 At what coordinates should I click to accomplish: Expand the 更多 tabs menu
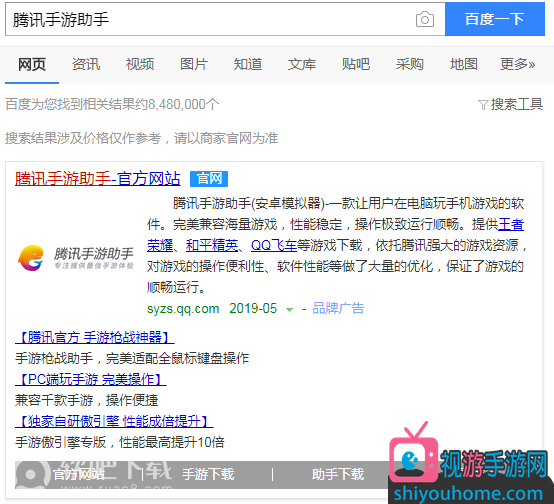517,64
